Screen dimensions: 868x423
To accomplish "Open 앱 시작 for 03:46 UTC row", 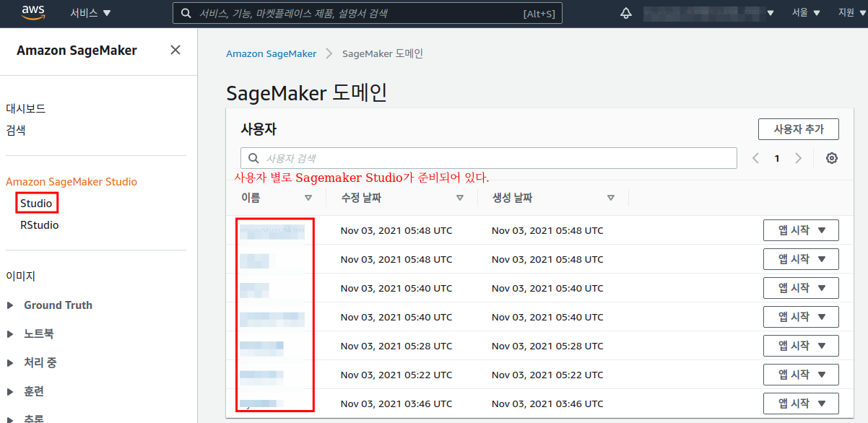I will click(x=801, y=404).
